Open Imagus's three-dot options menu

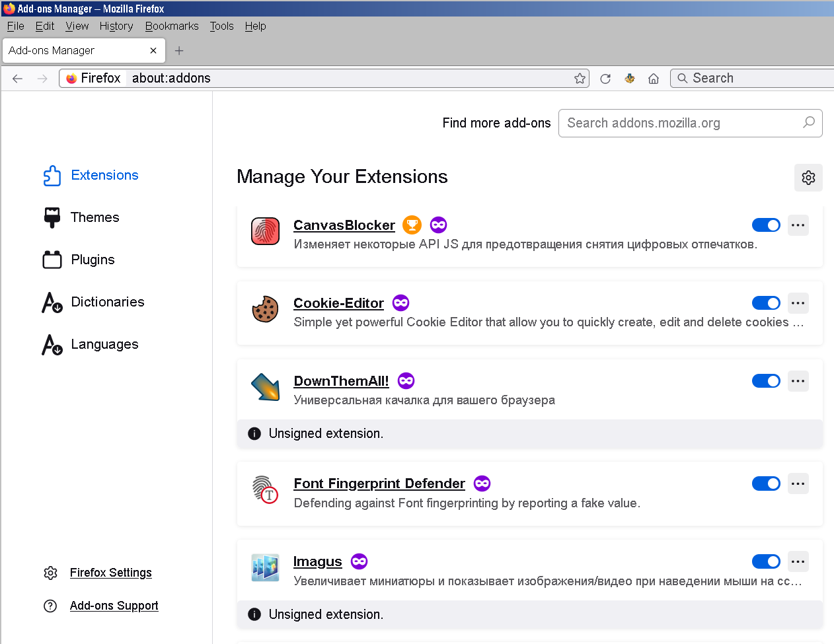coord(798,561)
